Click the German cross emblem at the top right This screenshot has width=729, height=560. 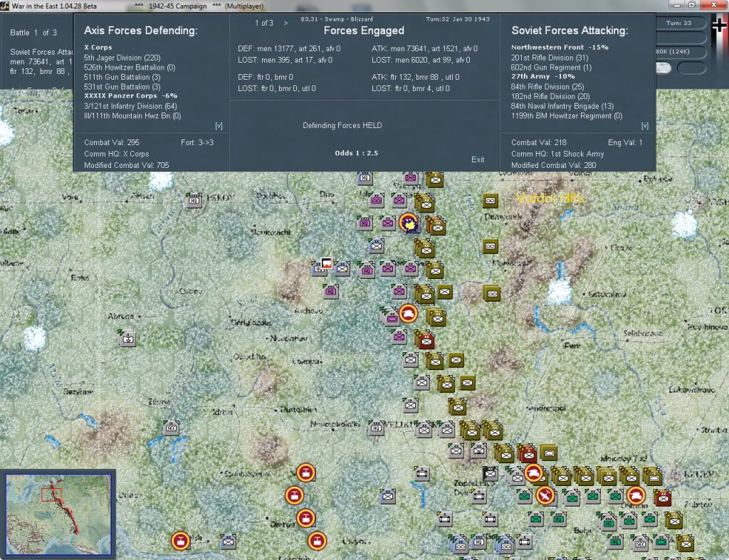[x=719, y=24]
